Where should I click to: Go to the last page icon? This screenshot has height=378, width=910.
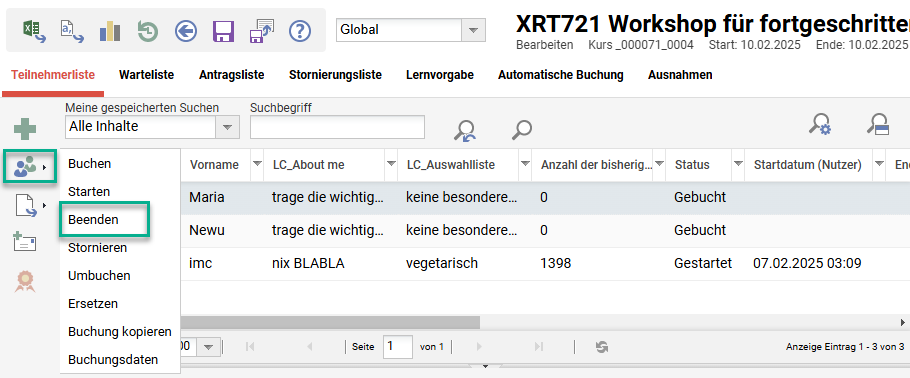coord(539,347)
